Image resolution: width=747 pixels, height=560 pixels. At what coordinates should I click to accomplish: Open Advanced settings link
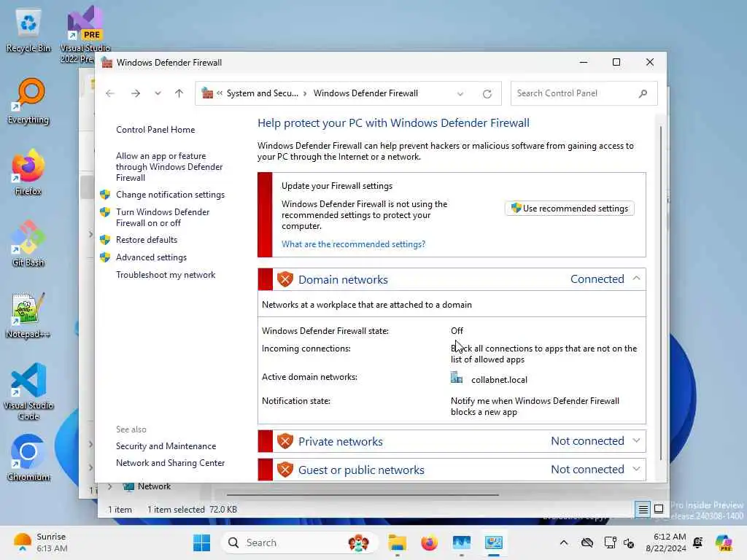151,257
